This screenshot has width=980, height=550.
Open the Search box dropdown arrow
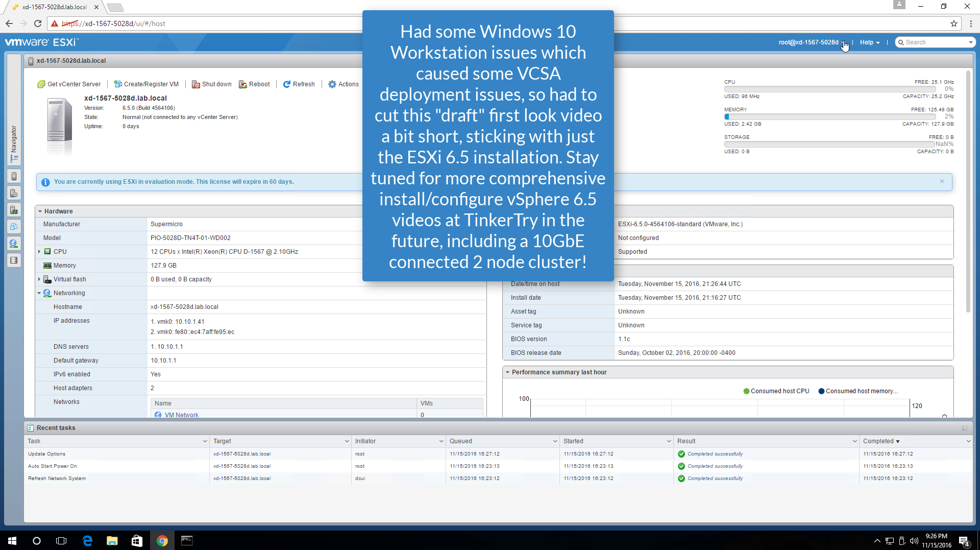tap(971, 42)
